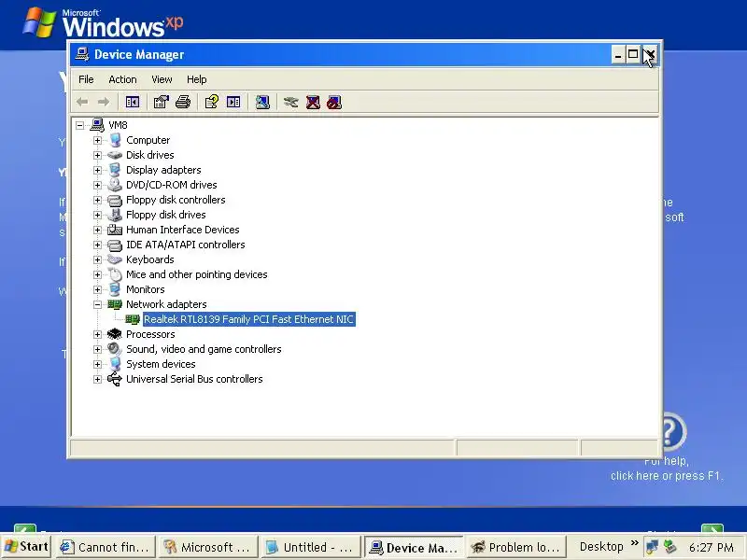This screenshot has width=747, height=560.
Task: Expand the Human Interface Devices category
Action: click(98, 230)
